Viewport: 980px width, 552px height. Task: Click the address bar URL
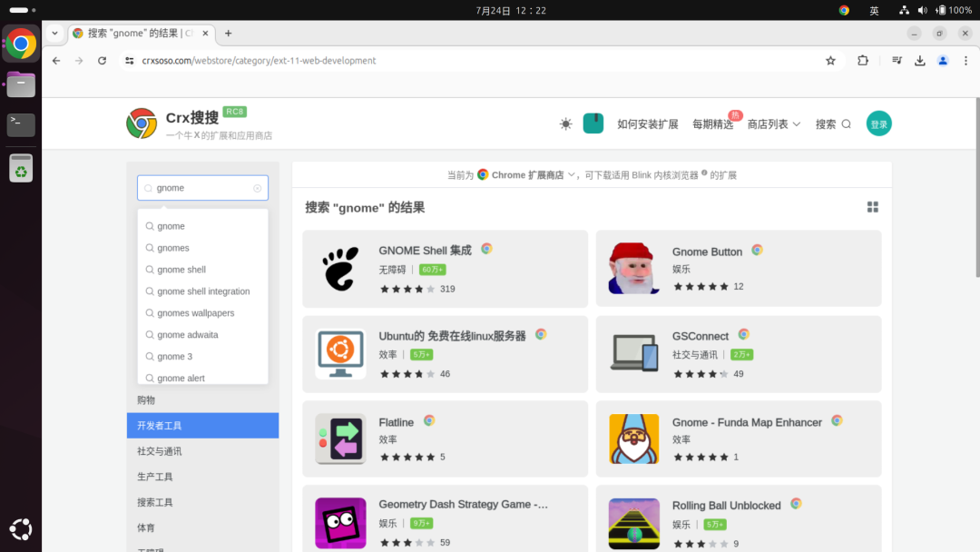click(259, 61)
